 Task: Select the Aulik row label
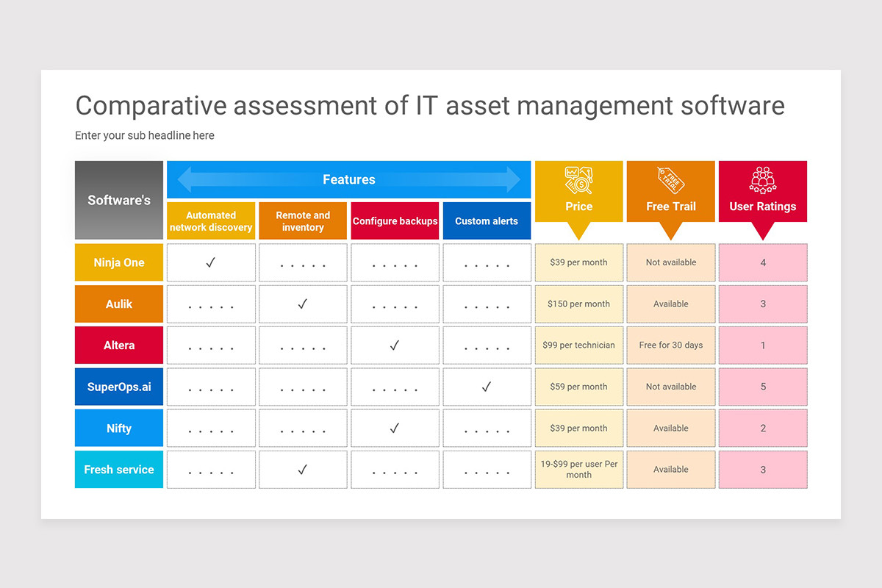(119, 304)
